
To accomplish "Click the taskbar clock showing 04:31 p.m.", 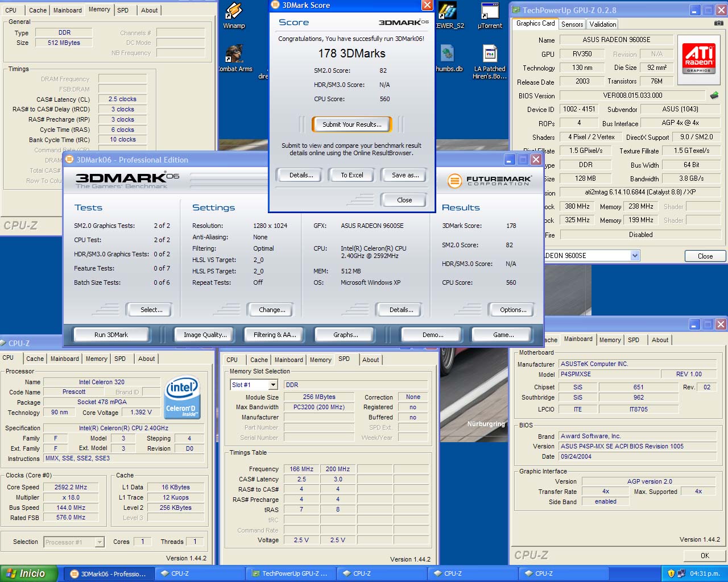I will (705, 573).
